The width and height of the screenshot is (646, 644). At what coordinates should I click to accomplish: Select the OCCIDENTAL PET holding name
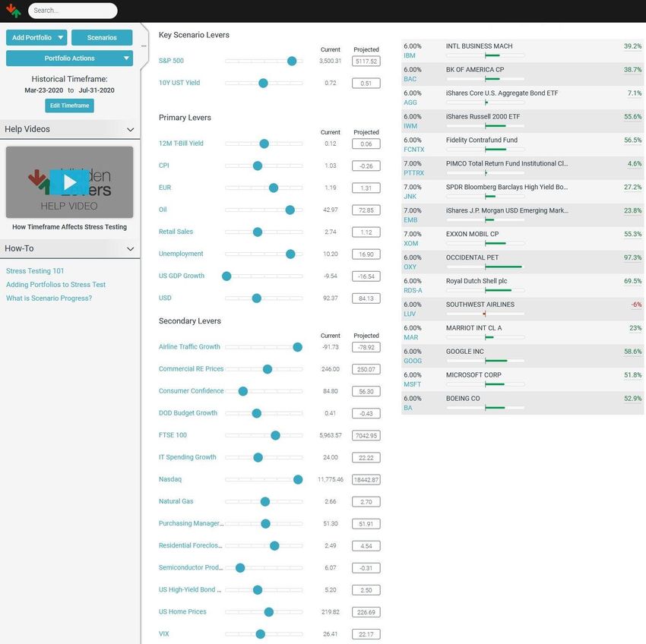pyautogui.click(x=472, y=257)
